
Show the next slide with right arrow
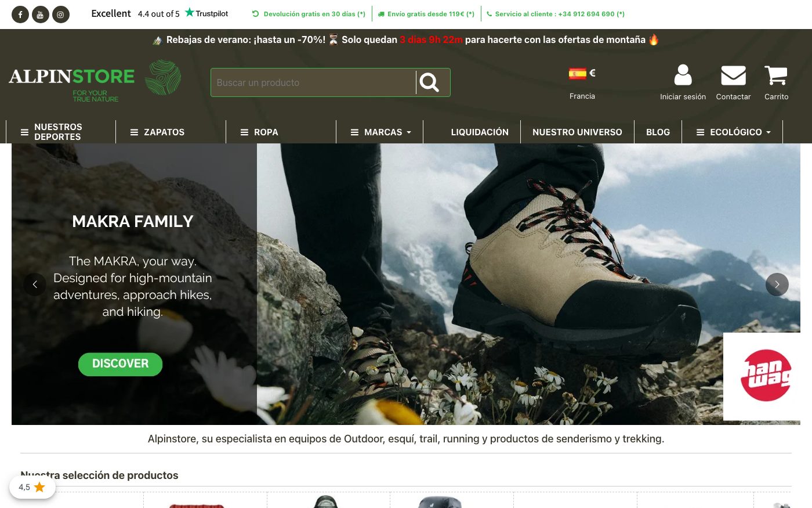[777, 284]
